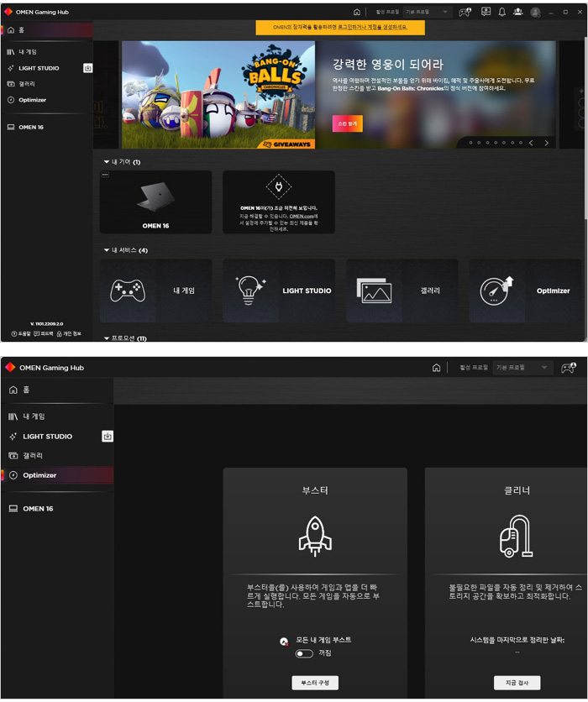This screenshot has height=702, width=588.
Task: Toggle the 모든 내 게임 부스트 switch
Action: pos(304,653)
